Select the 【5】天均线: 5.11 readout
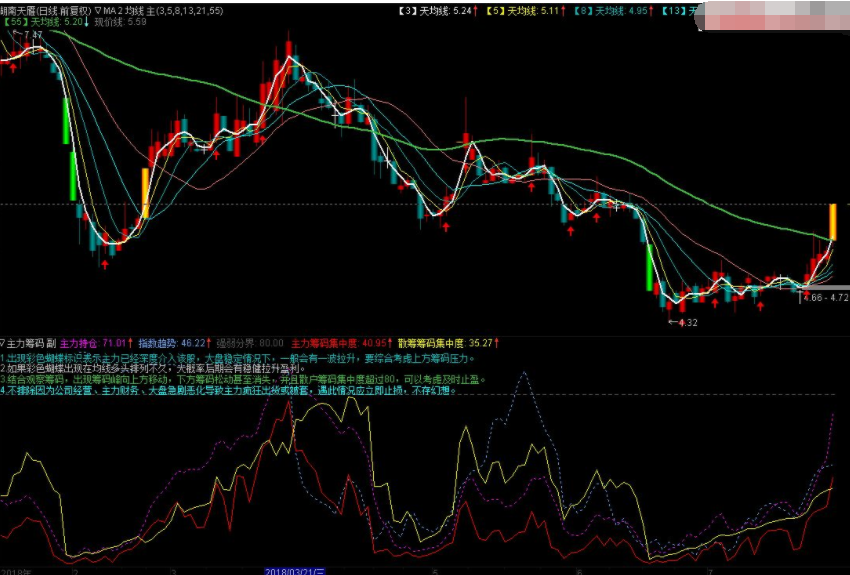The height and width of the screenshot is (575, 850). point(525,10)
